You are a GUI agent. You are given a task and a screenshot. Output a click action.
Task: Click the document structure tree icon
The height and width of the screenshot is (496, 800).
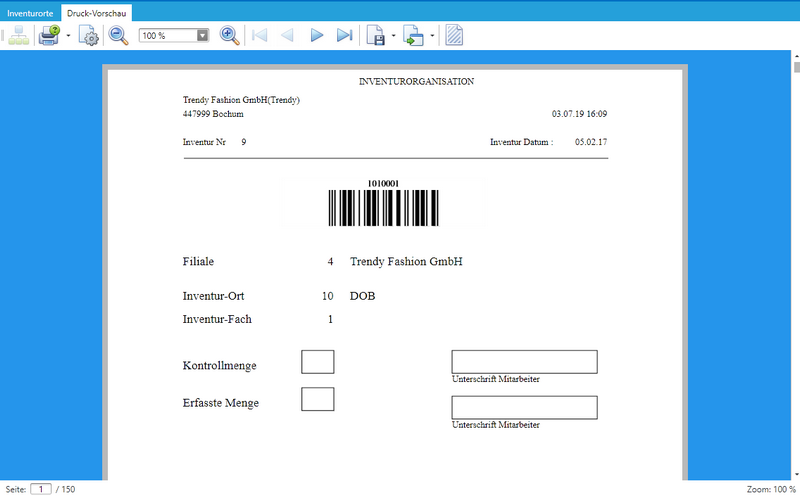pyautogui.click(x=19, y=35)
